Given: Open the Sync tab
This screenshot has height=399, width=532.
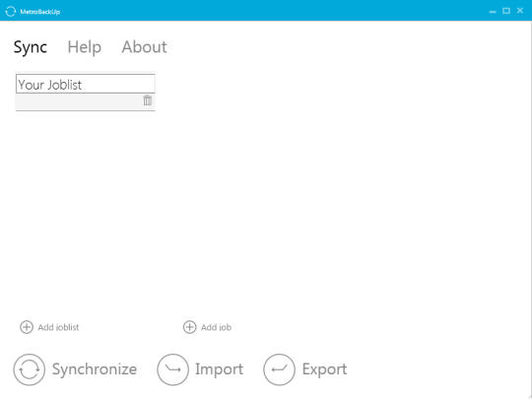Looking at the screenshot, I should [x=31, y=47].
